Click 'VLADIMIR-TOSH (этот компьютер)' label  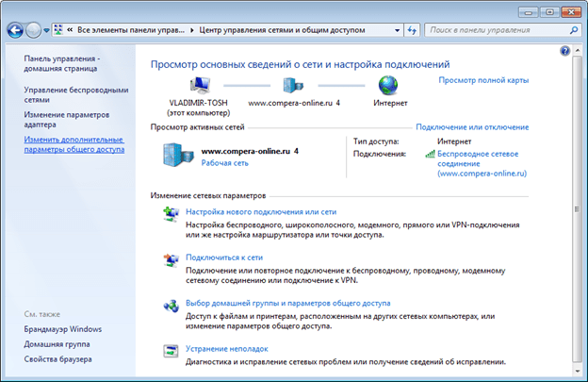point(199,108)
